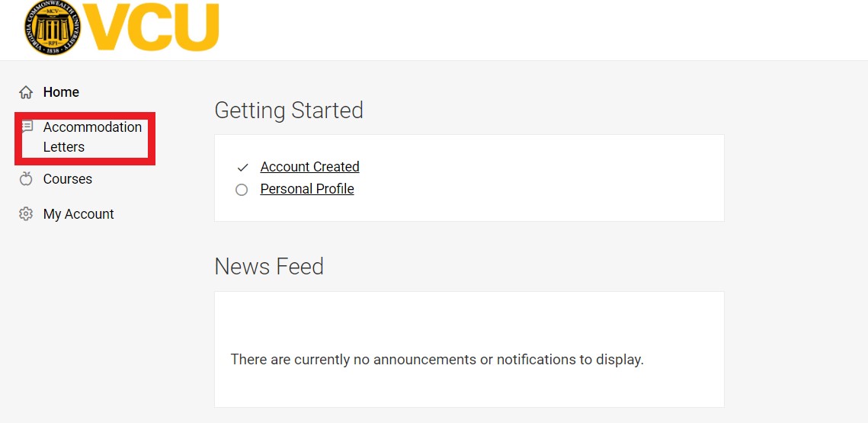
Task: Click the My Account gear icon
Action: (26, 213)
